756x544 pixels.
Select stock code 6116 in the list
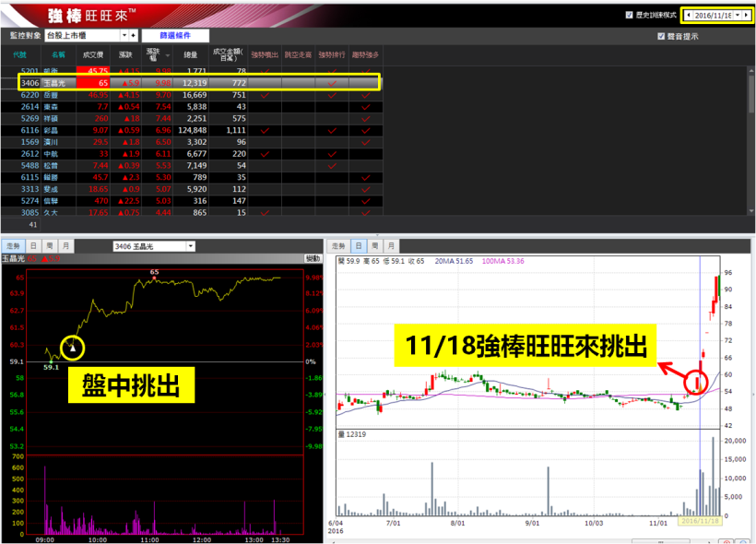(x=30, y=130)
